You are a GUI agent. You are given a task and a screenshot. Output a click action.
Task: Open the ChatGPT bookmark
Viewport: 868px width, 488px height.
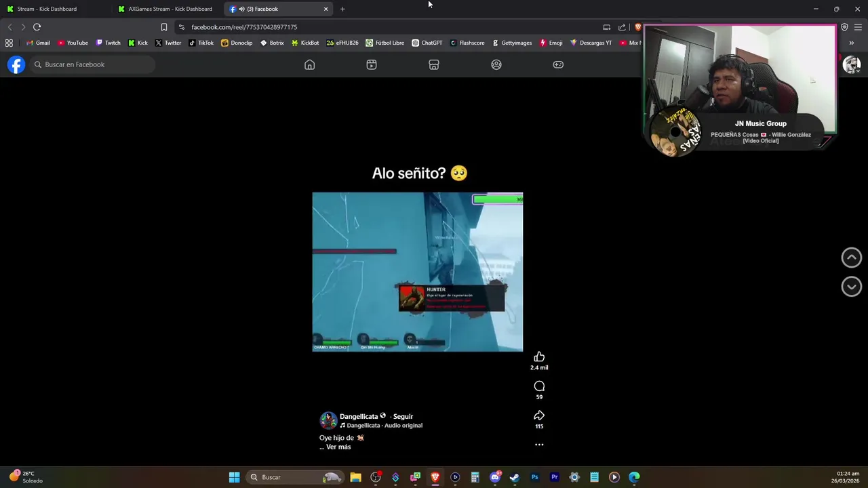pos(427,43)
